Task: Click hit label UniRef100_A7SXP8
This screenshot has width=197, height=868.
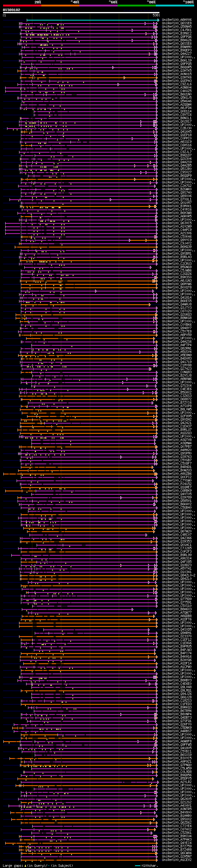Action: [177, 406]
